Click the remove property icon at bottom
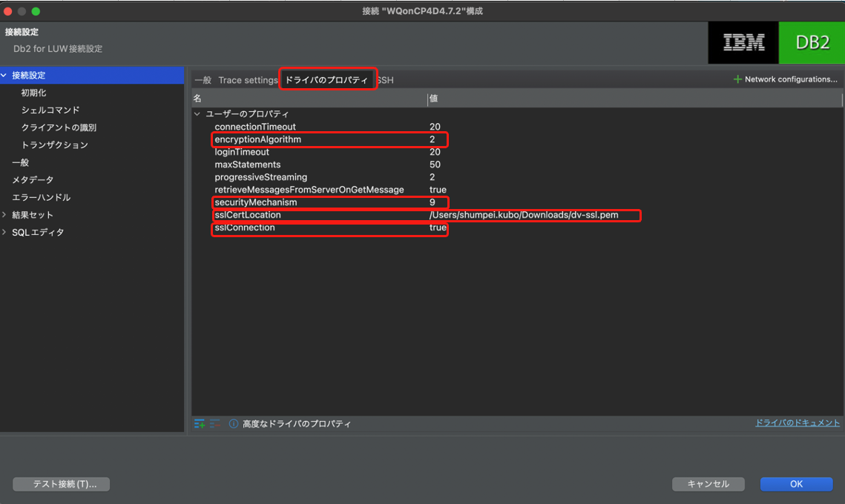 coord(215,424)
